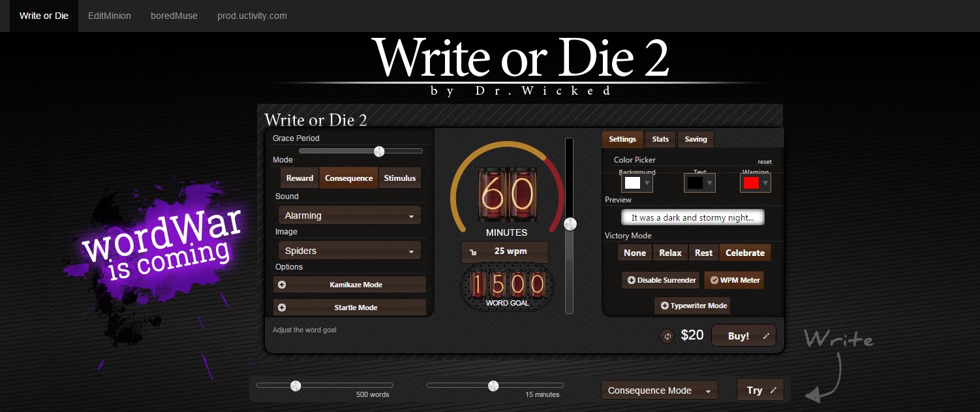Open the Consequence Mode dropdown at bottom
This screenshot has width=980, height=412.
tap(659, 390)
